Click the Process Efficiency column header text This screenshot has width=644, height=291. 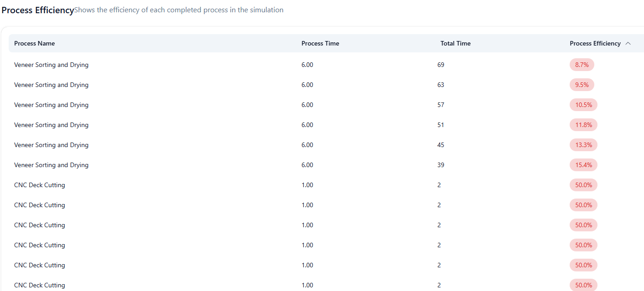tap(595, 43)
